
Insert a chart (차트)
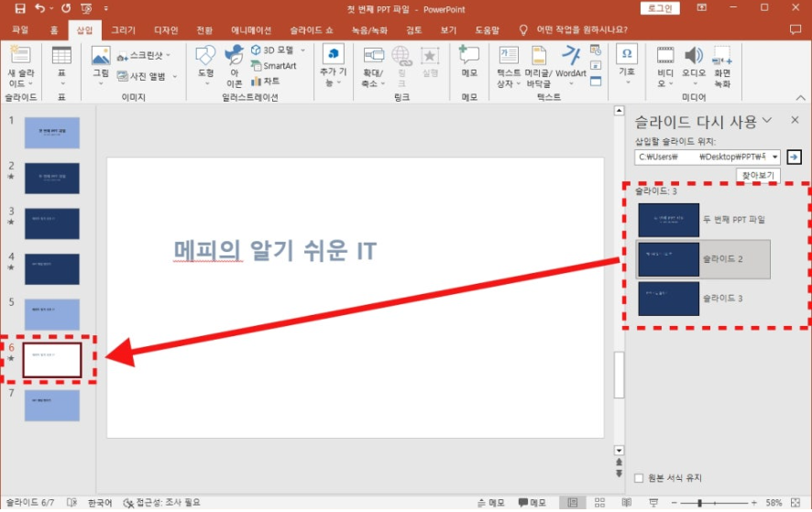click(266, 82)
